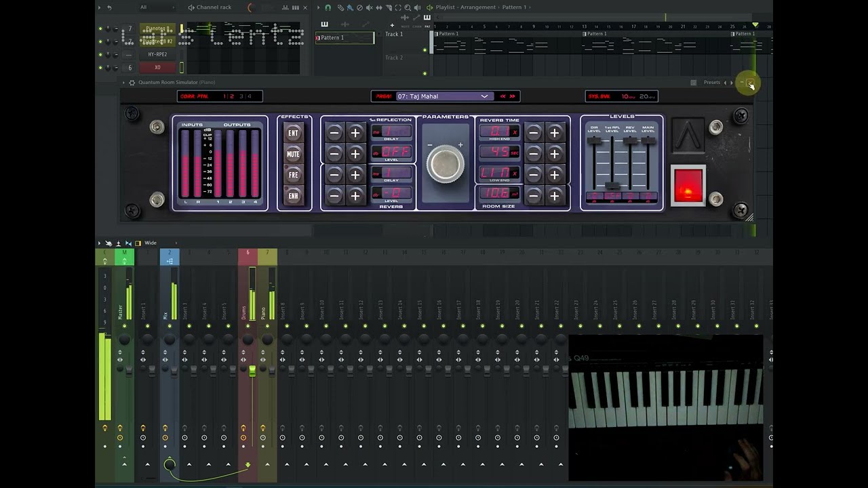Increase the Reverb level value

pos(355,196)
